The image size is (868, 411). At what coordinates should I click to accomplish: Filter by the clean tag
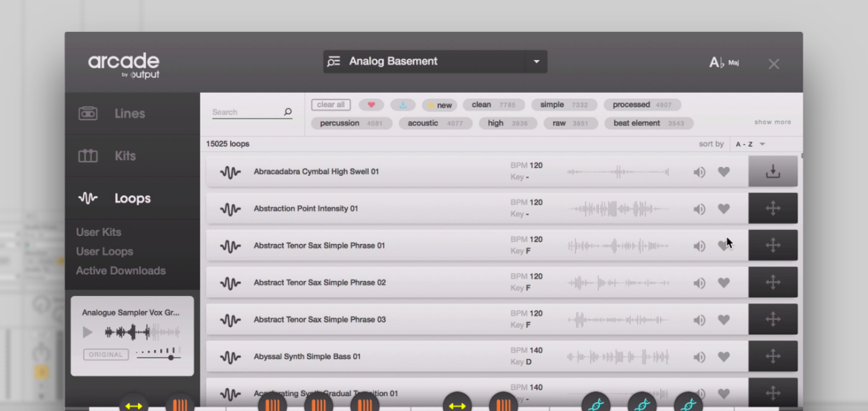[x=494, y=105]
